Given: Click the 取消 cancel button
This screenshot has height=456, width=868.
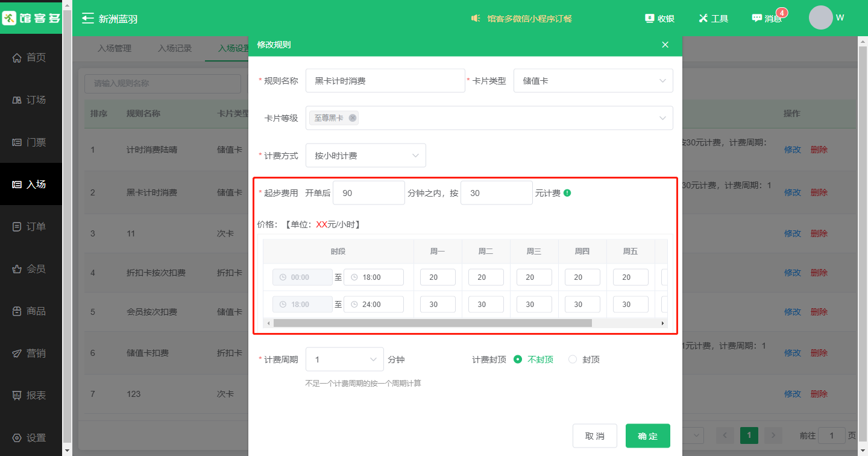Looking at the screenshot, I should coord(595,436).
